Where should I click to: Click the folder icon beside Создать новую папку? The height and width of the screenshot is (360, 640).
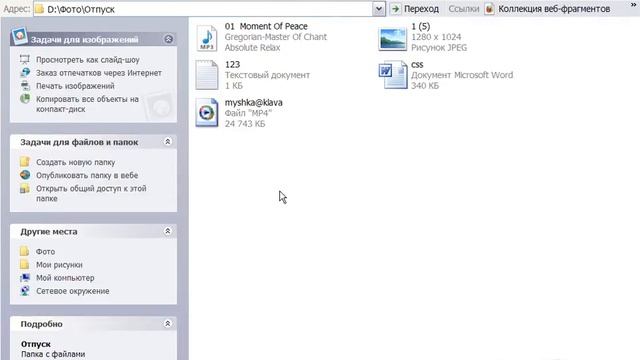click(x=25, y=162)
